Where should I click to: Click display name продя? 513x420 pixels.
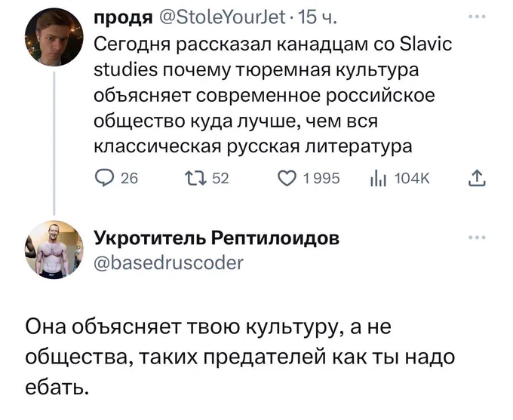(122, 17)
